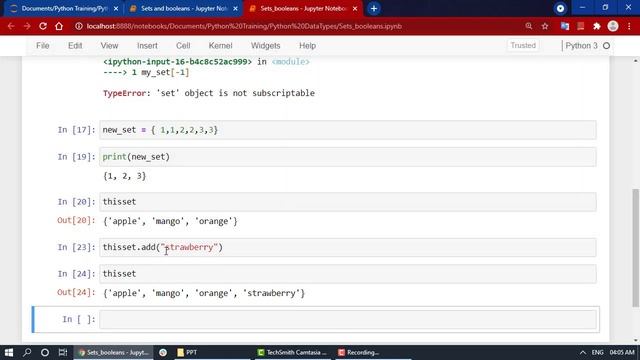This screenshot has height=360, width=640.
Task: Click the localhost address bar URL
Action: [244, 26]
